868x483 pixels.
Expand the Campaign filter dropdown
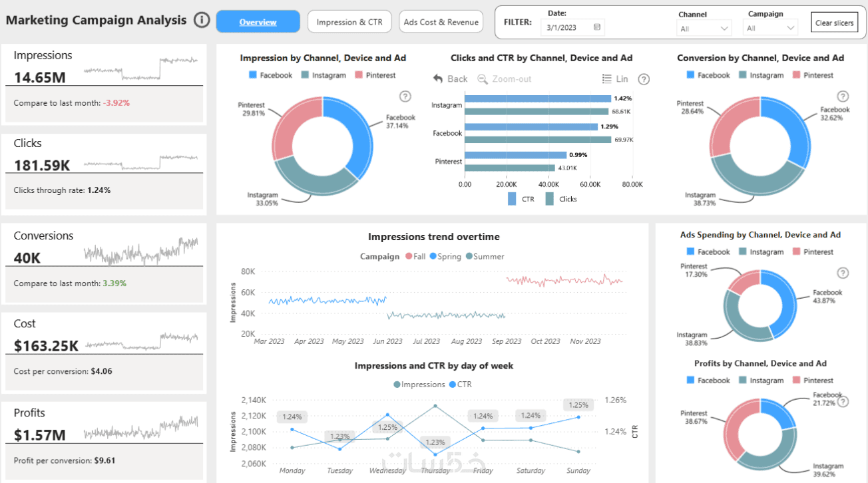770,28
